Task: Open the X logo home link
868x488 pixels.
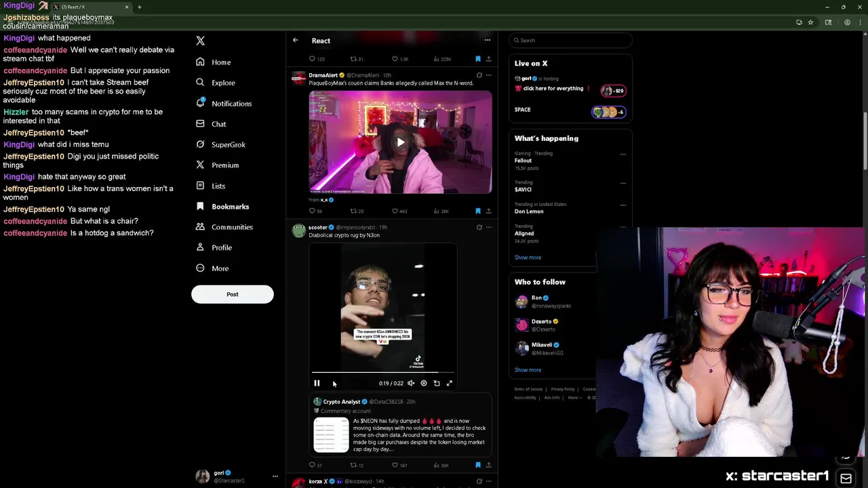Action: click(200, 41)
